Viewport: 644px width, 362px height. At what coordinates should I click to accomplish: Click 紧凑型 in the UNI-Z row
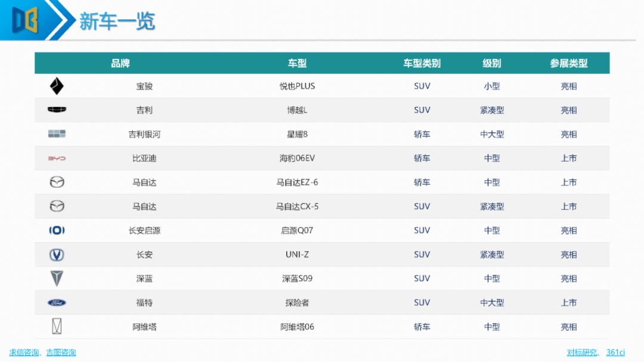(491, 255)
